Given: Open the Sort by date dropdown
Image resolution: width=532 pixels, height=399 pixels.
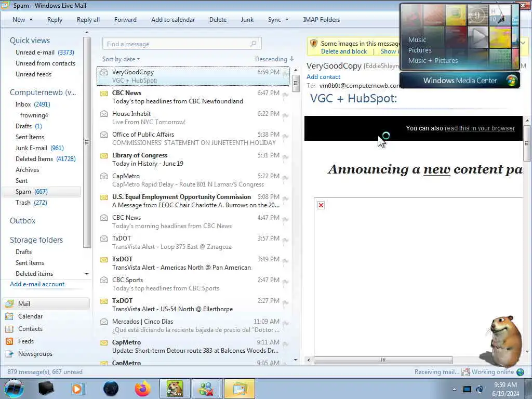Looking at the screenshot, I should [x=121, y=59].
